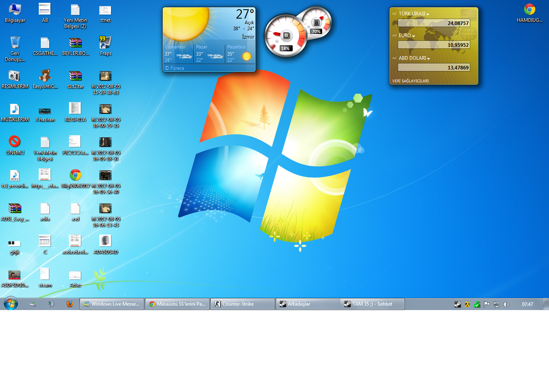Open the Foreca link in weather gadget
Viewport: 549px width, 392px height.
click(174, 68)
